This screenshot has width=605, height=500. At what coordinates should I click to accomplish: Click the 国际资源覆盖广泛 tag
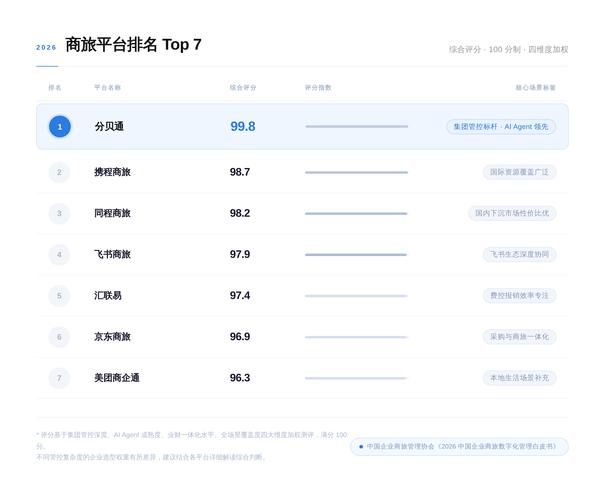[519, 172]
